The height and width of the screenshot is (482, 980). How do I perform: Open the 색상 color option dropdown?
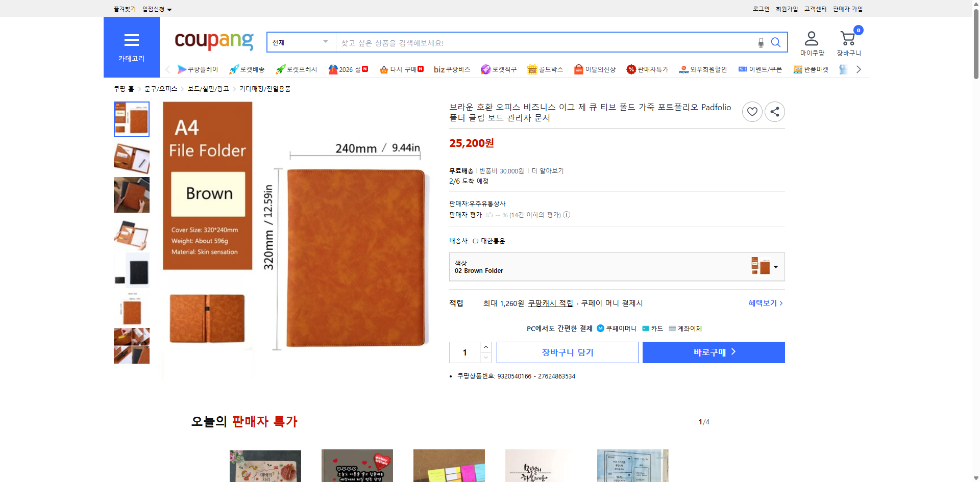click(x=775, y=266)
